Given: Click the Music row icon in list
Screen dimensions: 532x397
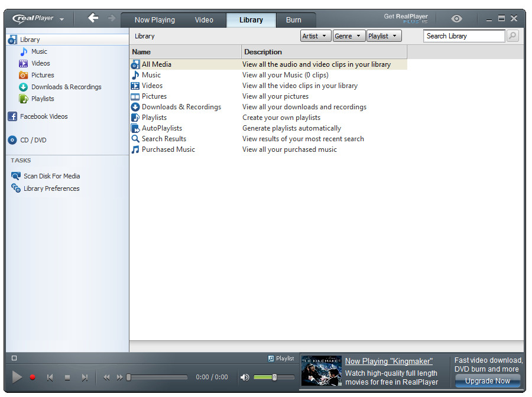Looking at the screenshot, I should [x=135, y=75].
